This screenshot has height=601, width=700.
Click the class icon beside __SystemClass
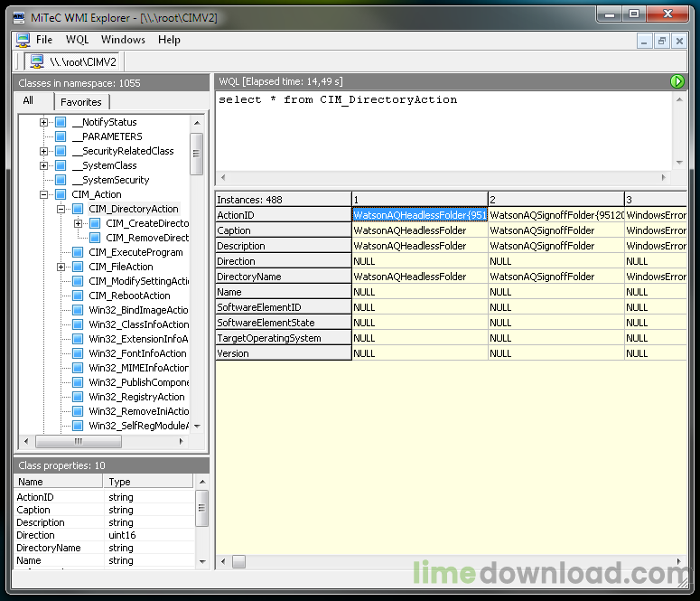pyautogui.click(x=61, y=165)
